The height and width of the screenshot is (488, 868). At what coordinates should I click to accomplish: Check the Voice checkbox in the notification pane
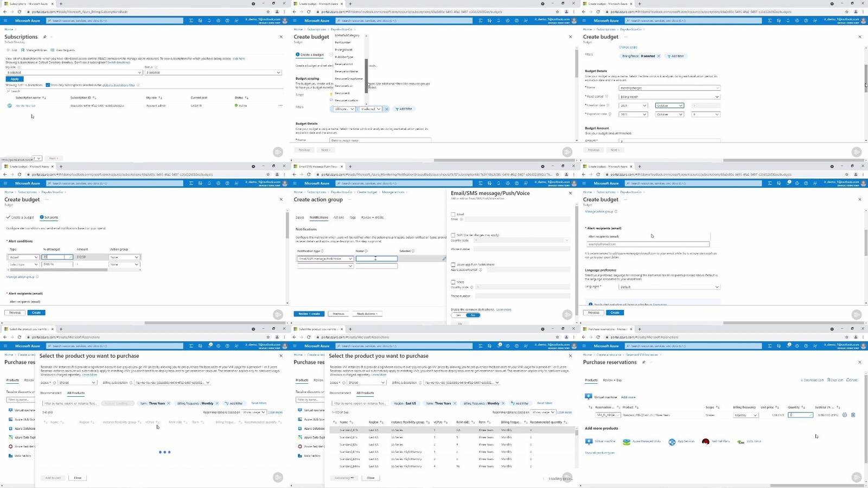(453, 282)
